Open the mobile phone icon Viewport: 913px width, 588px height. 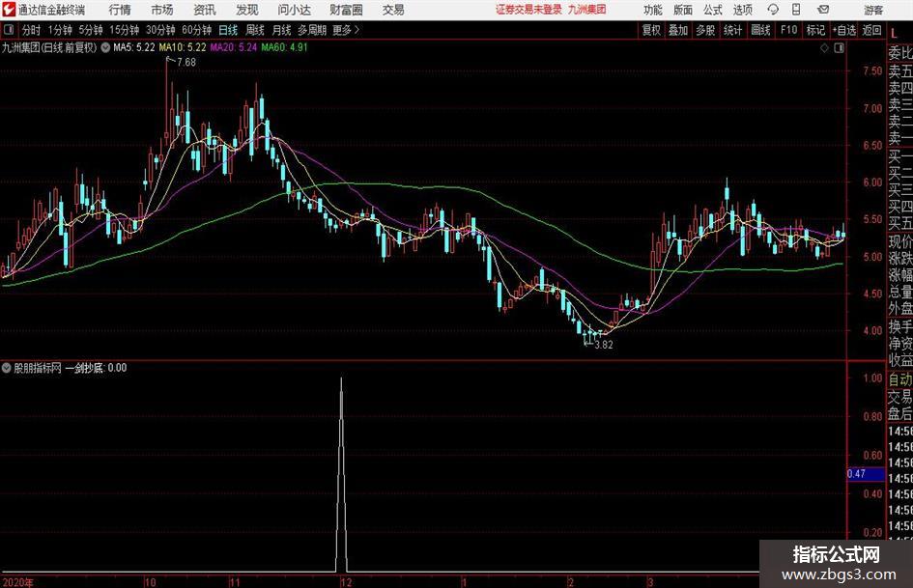tap(796, 10)
